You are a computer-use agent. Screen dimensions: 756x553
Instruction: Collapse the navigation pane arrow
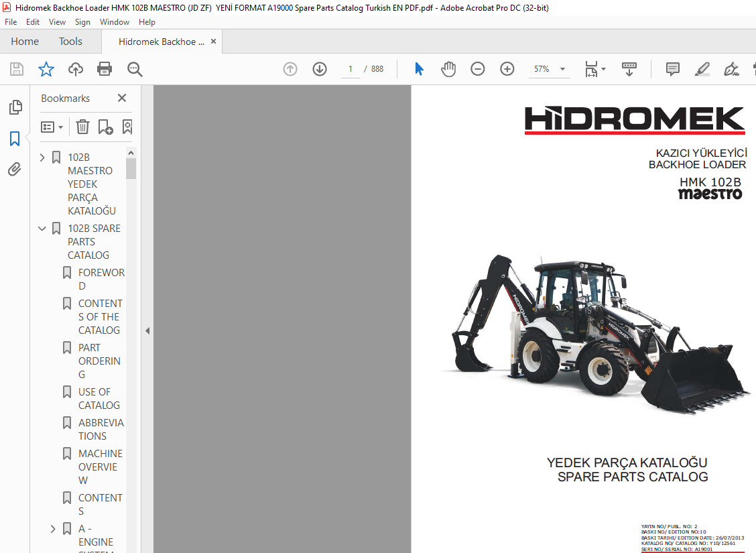pos(147,330)
